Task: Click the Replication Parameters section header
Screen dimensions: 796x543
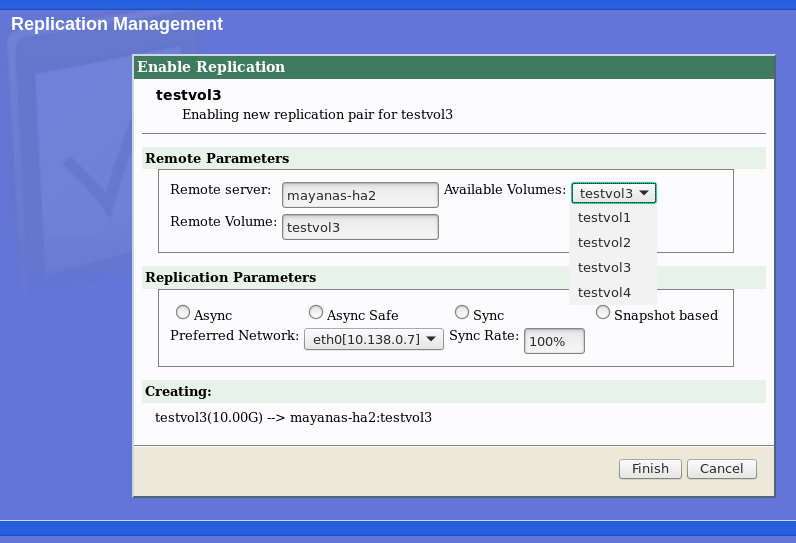Action: click(230, 277)
